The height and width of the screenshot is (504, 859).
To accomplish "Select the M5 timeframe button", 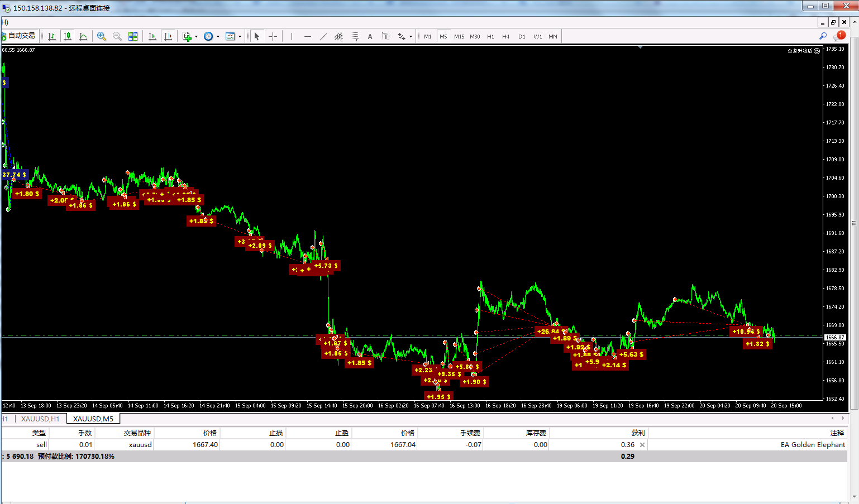I will click(x=443, y=36).
